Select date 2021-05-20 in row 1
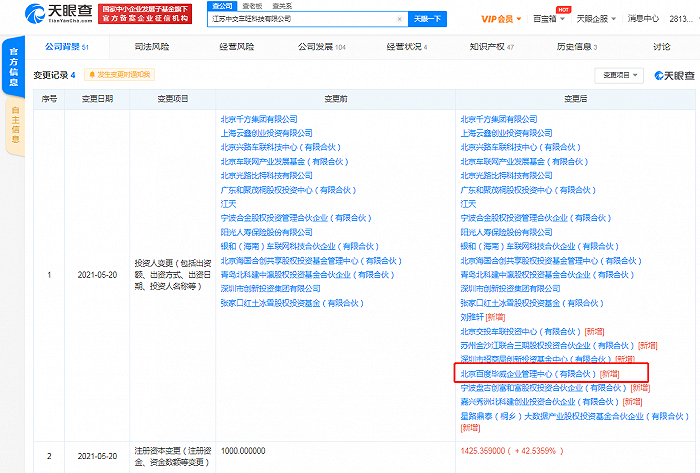Image resolution: width=700 pixels, height=473 pixels. tap(97, 275)
